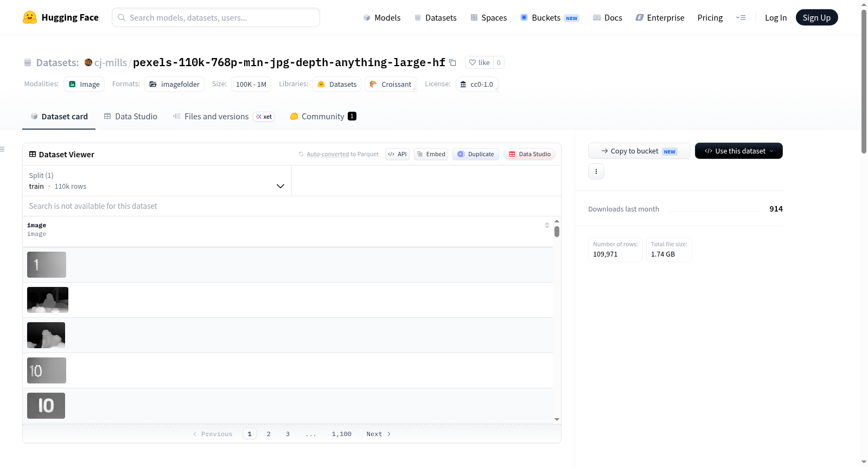Open the Pricing page
This screenshot has height=467, width=868.
click(x=710, y=17)
